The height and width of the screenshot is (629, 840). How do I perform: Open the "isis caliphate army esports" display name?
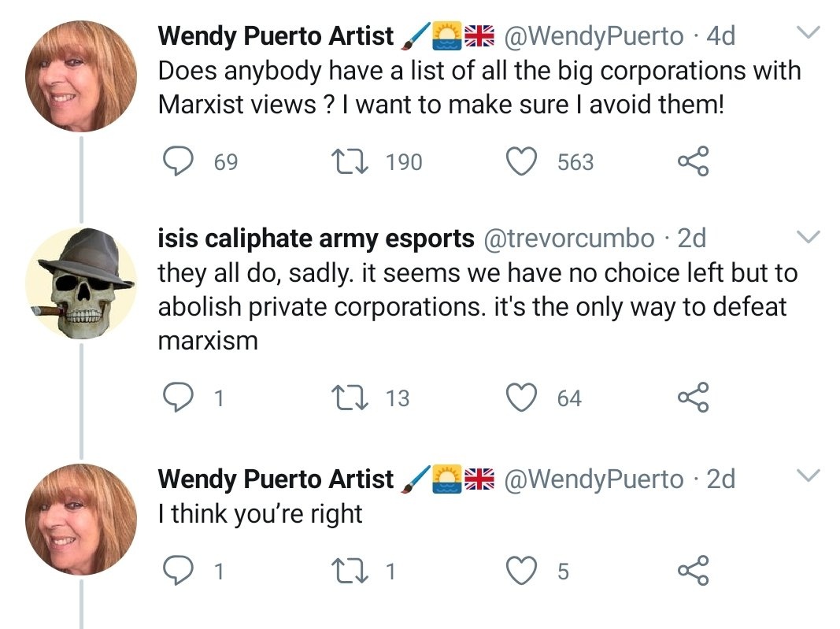(x=316, y=238)
